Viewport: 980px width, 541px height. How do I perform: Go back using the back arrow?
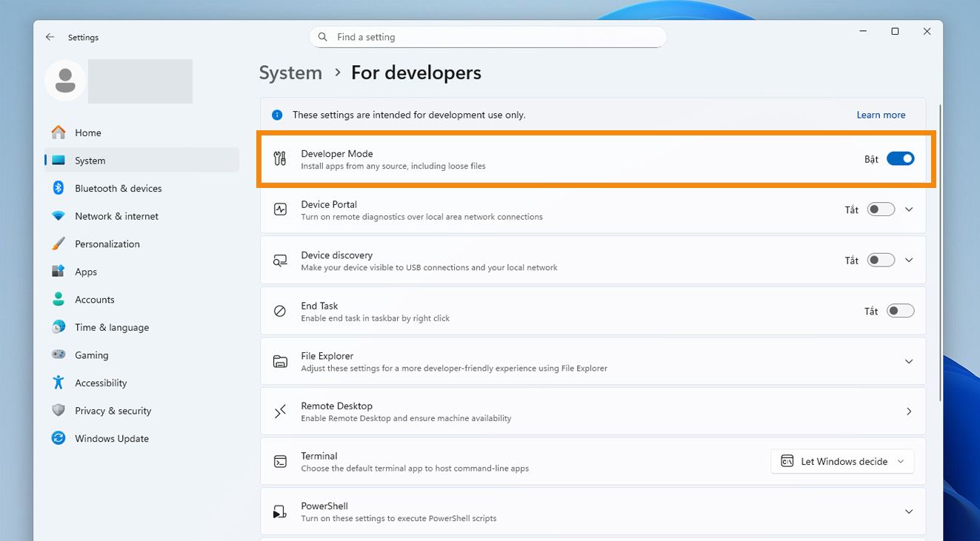coord(50,37)
